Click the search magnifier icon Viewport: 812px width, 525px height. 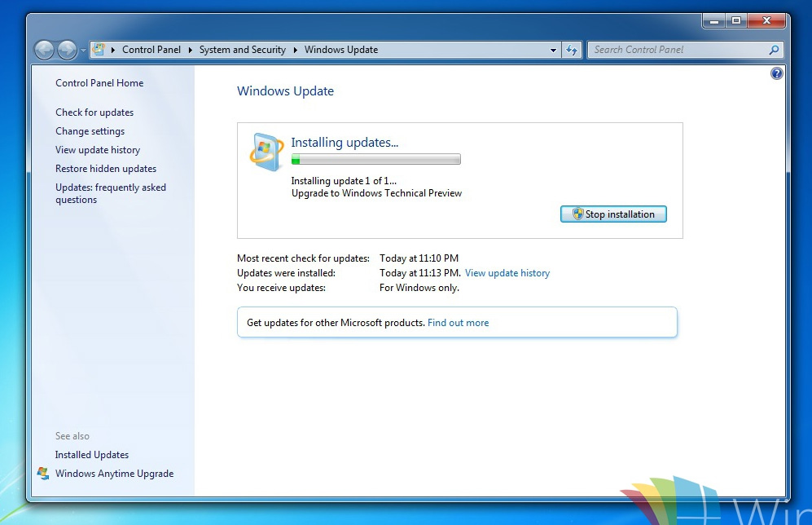pyautogui.click(x=774, y=50)
